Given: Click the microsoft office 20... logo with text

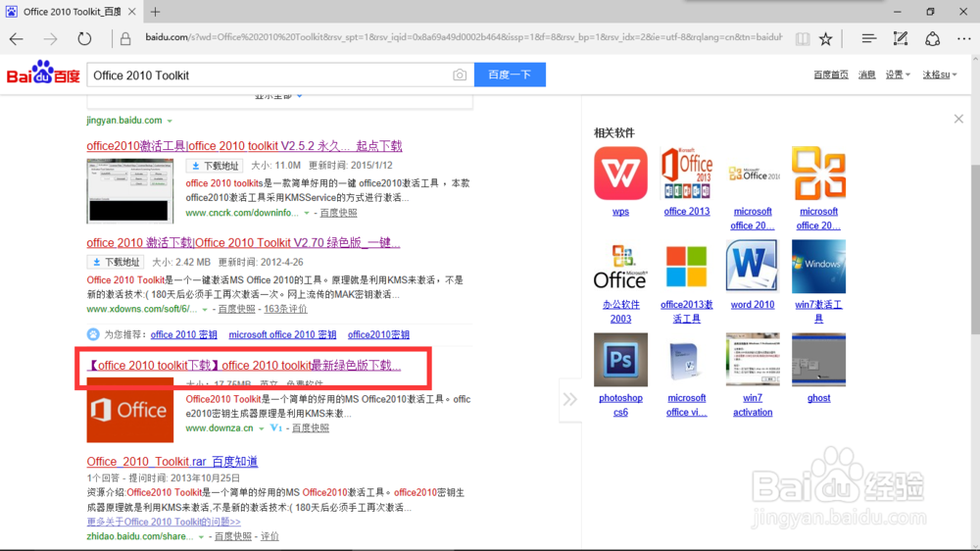Looking at the screenshot, I should (753, 174).
